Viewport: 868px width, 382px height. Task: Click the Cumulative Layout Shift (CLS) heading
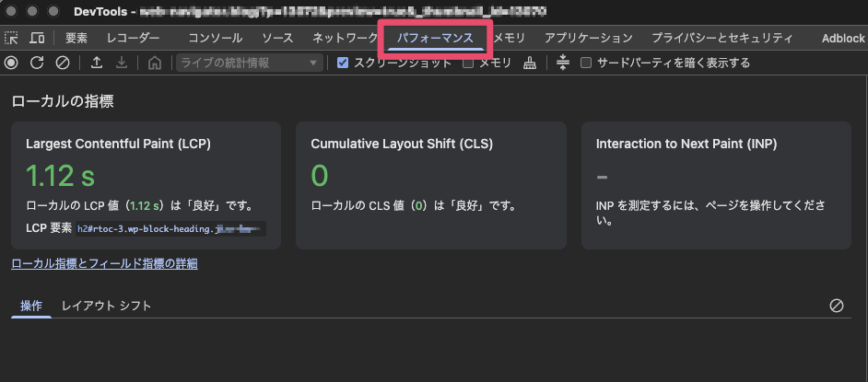coord(402,144)
